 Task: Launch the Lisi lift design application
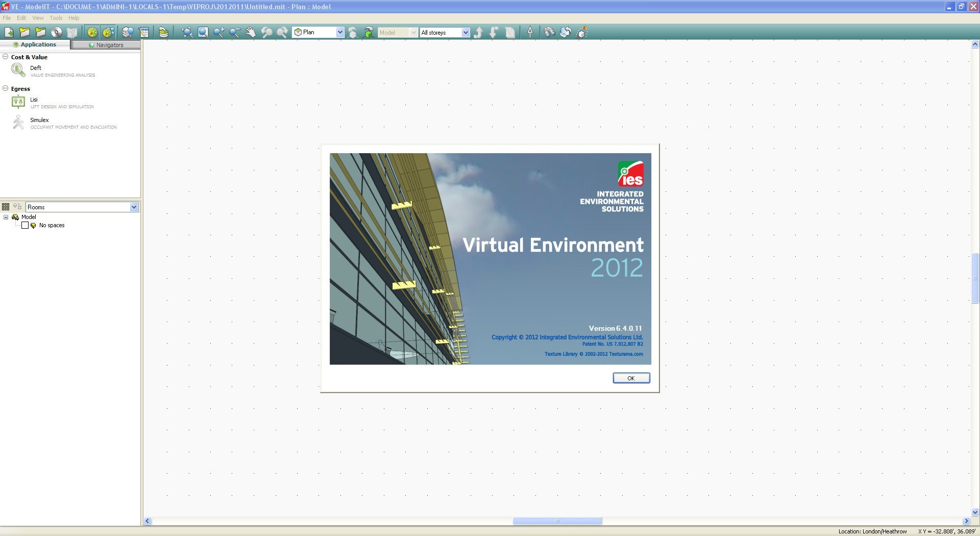tap(53, 102)
